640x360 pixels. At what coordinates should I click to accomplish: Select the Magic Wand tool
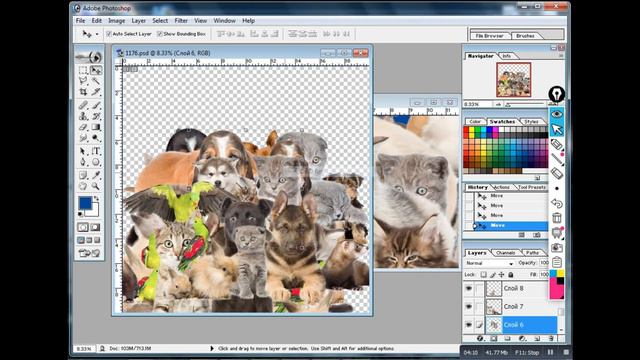tap(96, 81)
